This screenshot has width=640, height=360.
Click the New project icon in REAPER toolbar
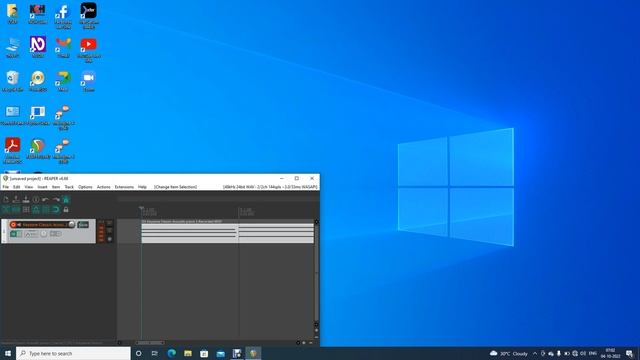[6, 199]
